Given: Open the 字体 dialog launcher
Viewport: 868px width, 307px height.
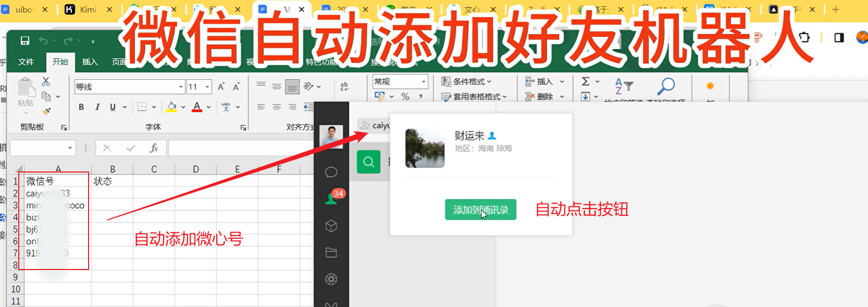Looking at the screenshot, I should pos(243,127).
